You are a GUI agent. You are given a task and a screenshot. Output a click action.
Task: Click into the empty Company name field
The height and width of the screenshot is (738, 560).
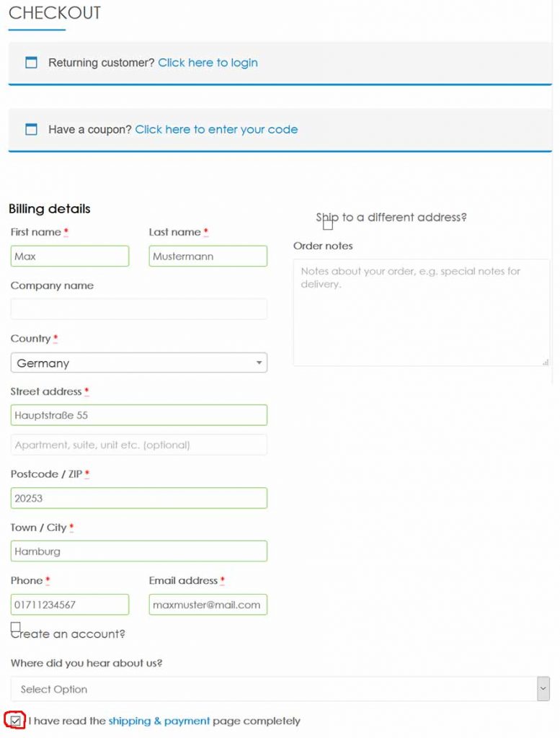[139, 309]
